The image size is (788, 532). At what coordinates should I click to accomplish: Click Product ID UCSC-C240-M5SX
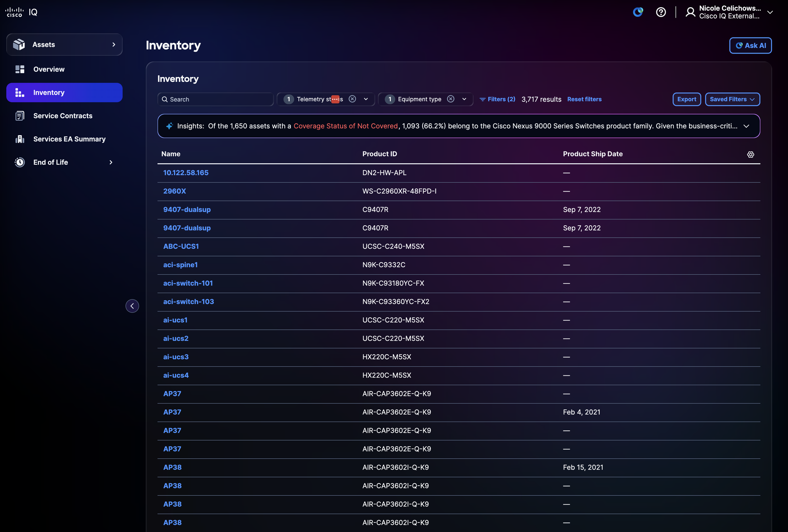393,246
